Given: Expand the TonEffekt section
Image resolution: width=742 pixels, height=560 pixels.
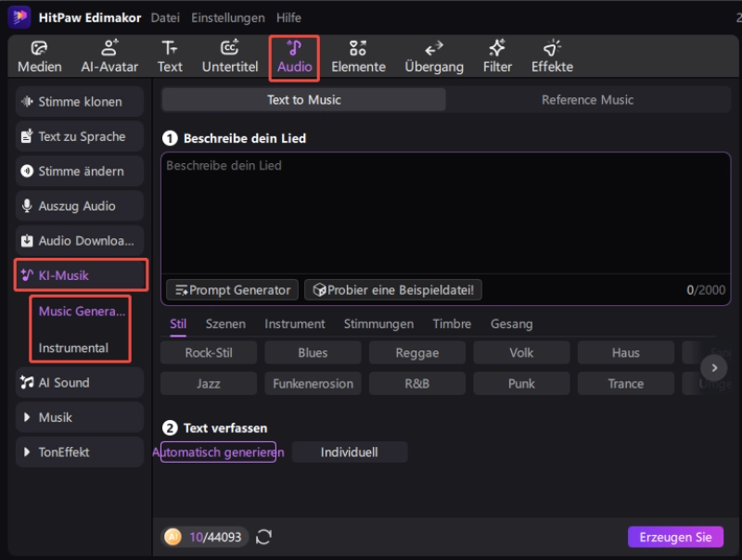Looking at the screenshot, I should pos(80,452).
